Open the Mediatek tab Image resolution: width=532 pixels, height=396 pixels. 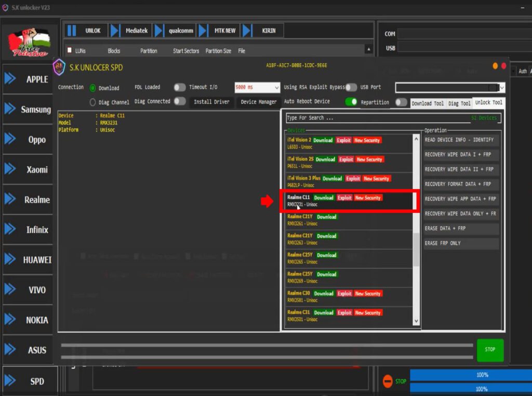point(137,31)
